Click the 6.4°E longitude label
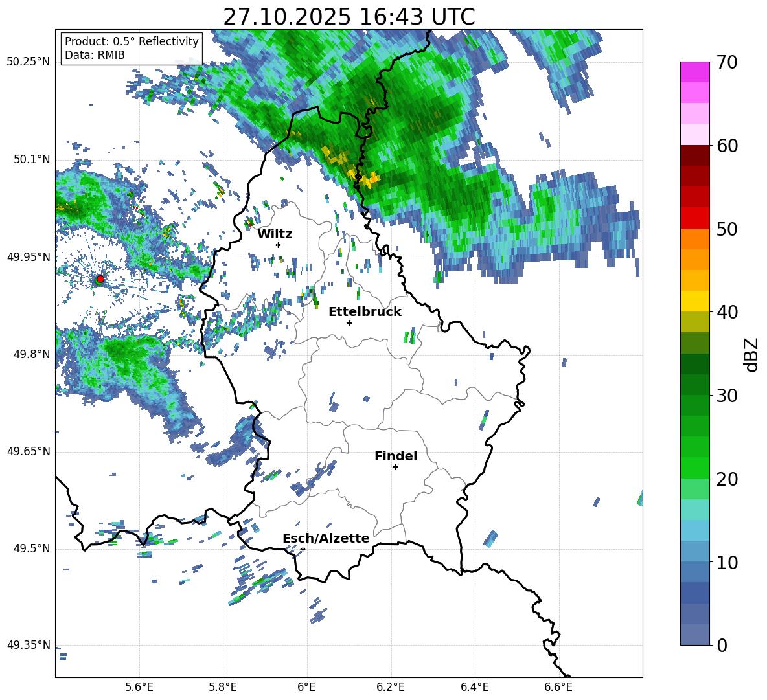767x700 pixels. pos(474,687)
